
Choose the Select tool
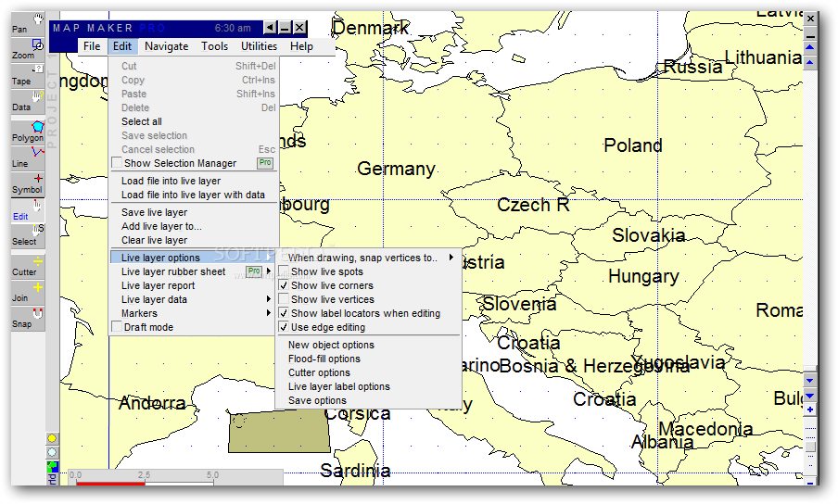pyautogui.click(x=28, y=235)
